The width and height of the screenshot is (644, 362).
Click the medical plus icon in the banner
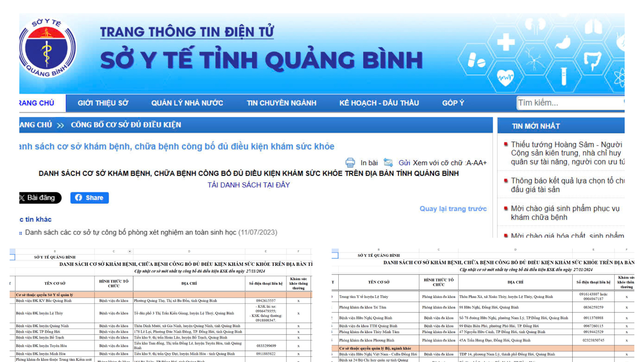[506, 42]
